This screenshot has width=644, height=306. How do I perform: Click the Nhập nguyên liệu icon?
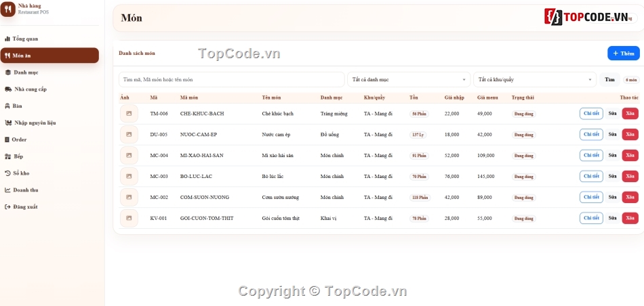click(8, 123)
